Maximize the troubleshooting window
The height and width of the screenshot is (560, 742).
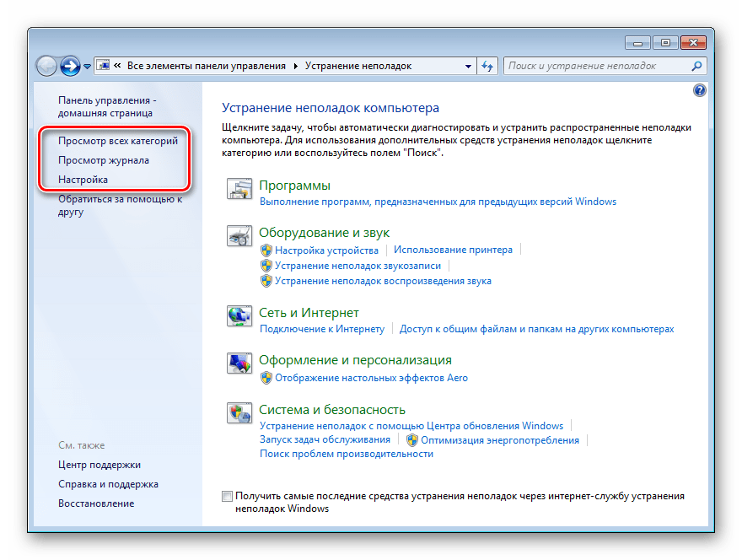coord(665,43)
